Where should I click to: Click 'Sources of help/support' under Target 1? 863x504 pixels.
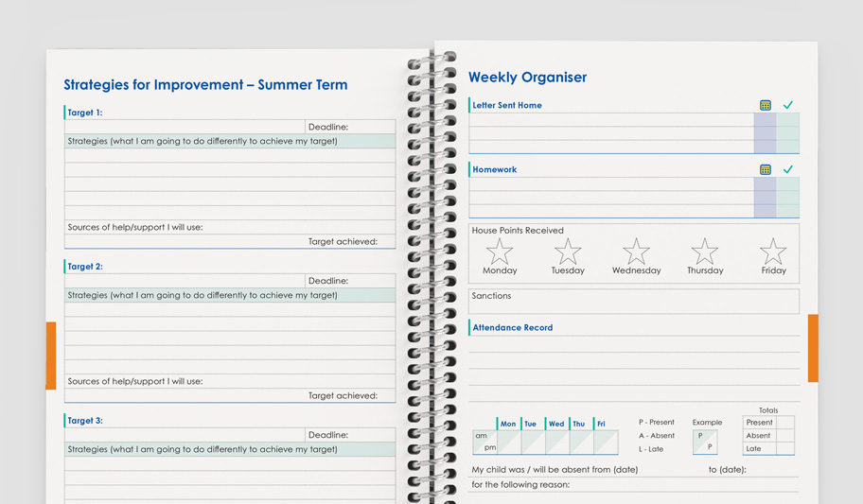point(134,227)
